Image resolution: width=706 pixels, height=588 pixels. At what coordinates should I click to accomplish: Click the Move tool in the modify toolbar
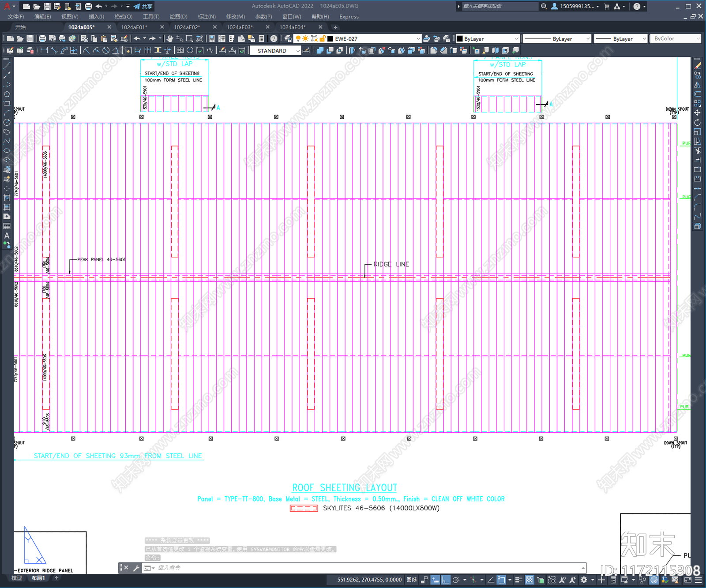[x=698, y=113]
